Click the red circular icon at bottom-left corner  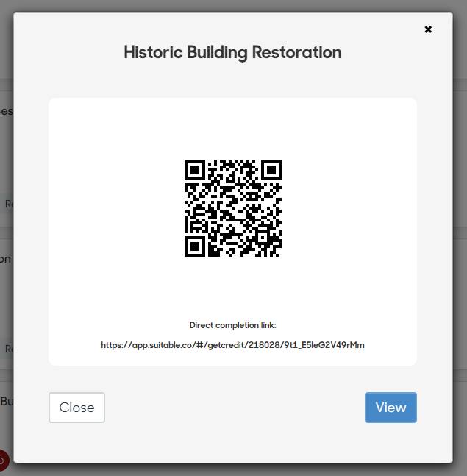coord(2,461)
